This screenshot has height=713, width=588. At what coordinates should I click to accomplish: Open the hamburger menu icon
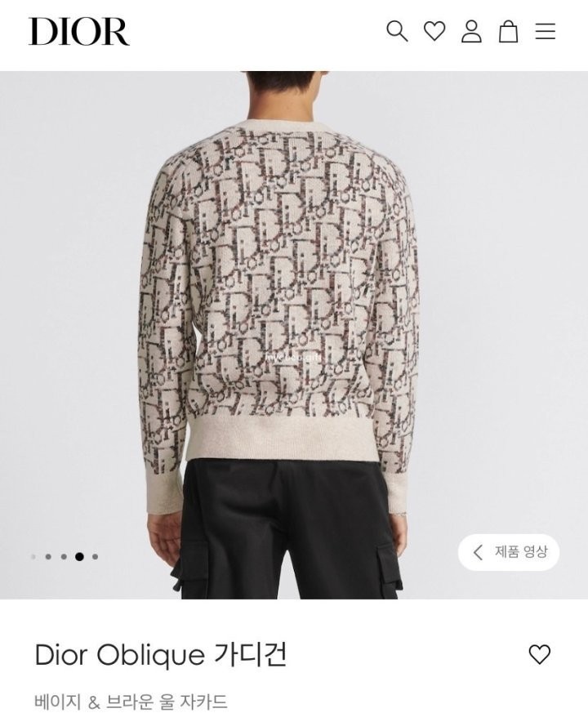545,31
